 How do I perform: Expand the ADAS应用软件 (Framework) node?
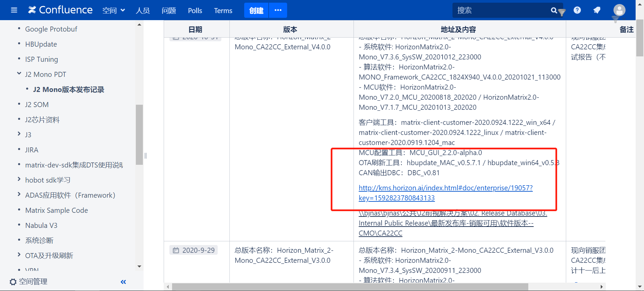[19, 194]
